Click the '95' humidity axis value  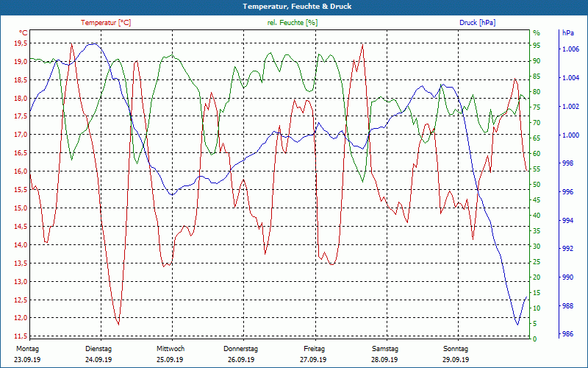click(x=537, y=46)
